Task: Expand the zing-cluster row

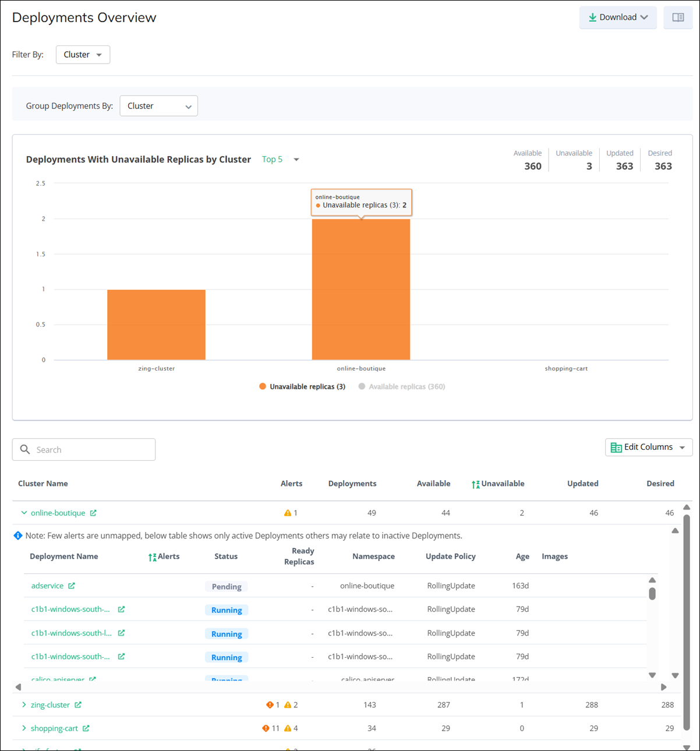Action: pyautogui.click(x=24, y=705)
